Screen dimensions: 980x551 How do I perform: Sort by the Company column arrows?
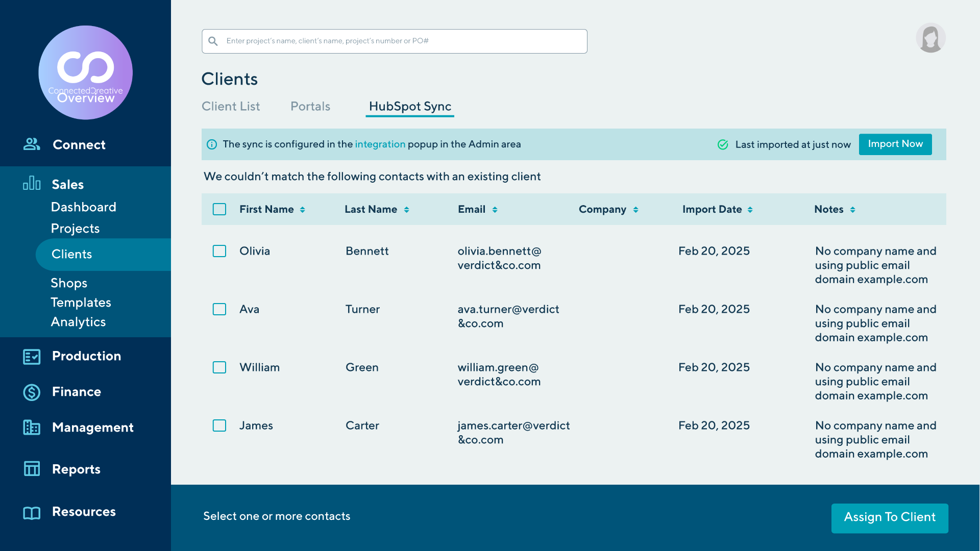[635, 210]
